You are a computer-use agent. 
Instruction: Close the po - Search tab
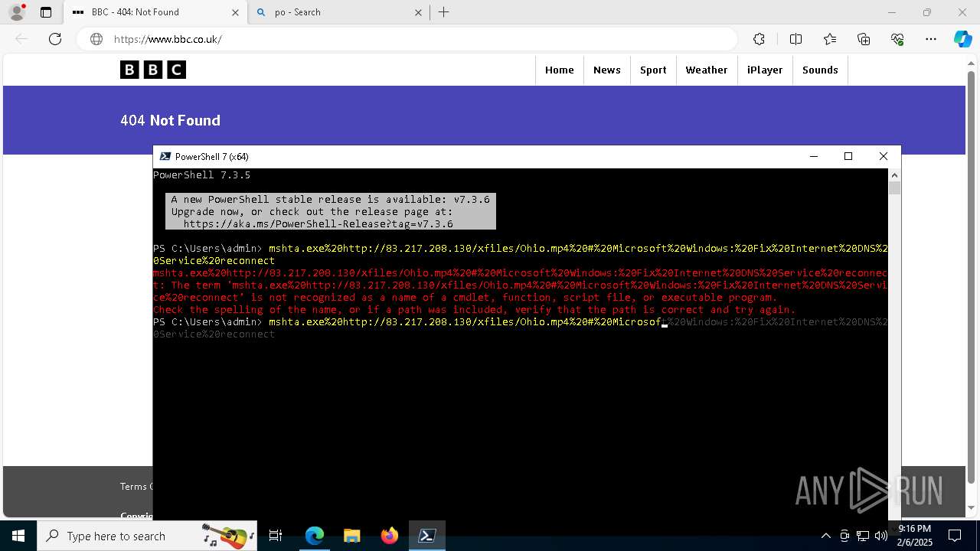pyautogui.click(x=418, y=12)
